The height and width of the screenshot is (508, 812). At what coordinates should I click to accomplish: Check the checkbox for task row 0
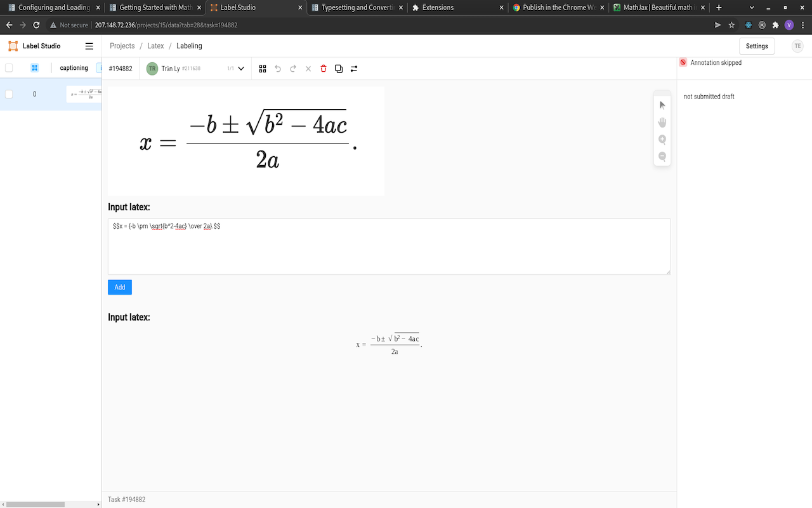9,93
